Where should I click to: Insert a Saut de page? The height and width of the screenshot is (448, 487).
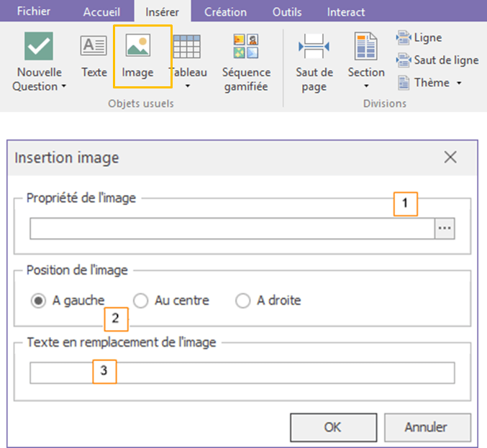[314, 63]
